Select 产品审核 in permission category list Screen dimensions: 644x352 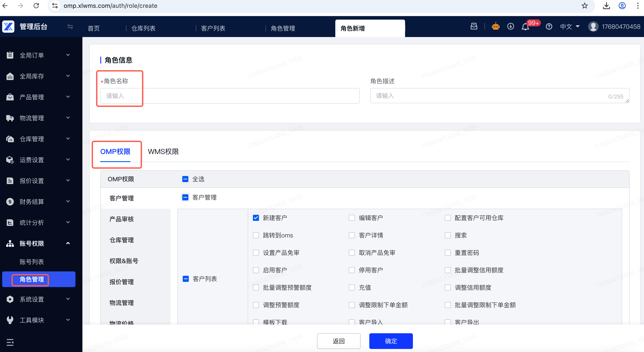tap(121, 219)
